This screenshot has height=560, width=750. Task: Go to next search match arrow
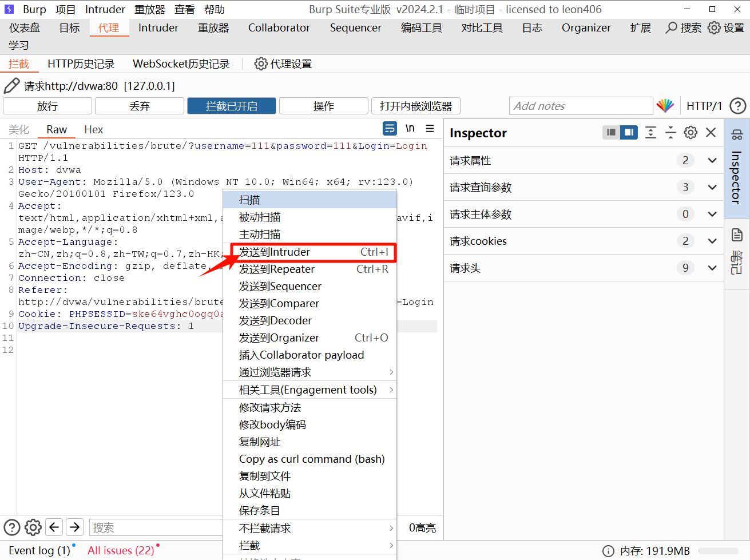[x=75, y=527]
